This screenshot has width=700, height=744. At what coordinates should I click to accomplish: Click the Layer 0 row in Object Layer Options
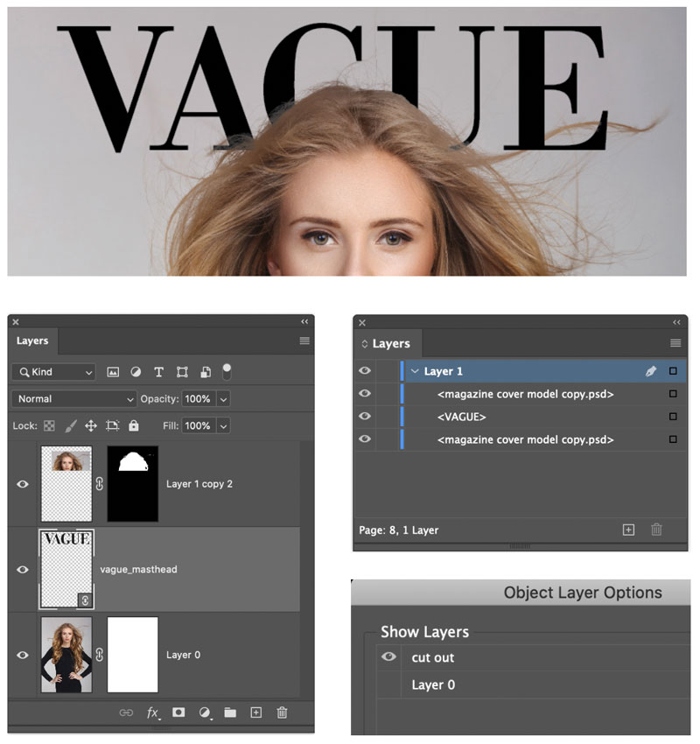coord(533,684)
